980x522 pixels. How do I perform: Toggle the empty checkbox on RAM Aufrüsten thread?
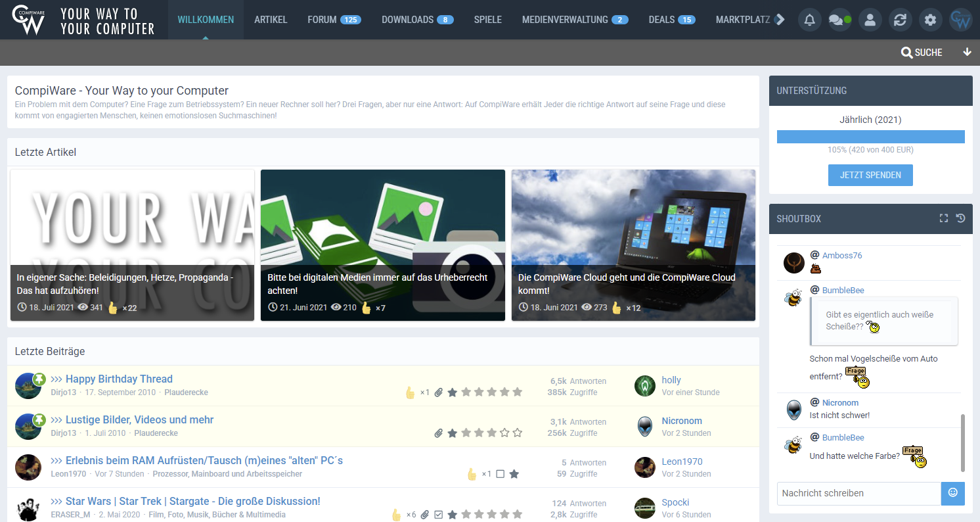[501, 474]
